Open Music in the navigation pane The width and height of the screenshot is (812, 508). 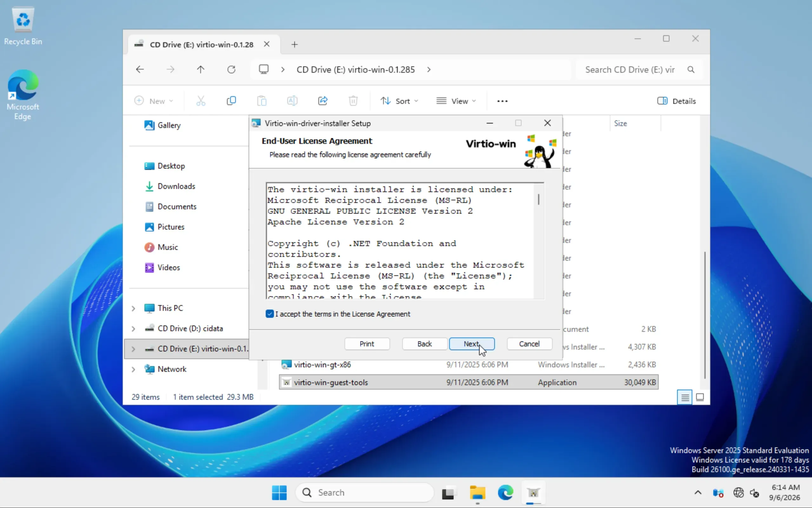pos(161,247)
